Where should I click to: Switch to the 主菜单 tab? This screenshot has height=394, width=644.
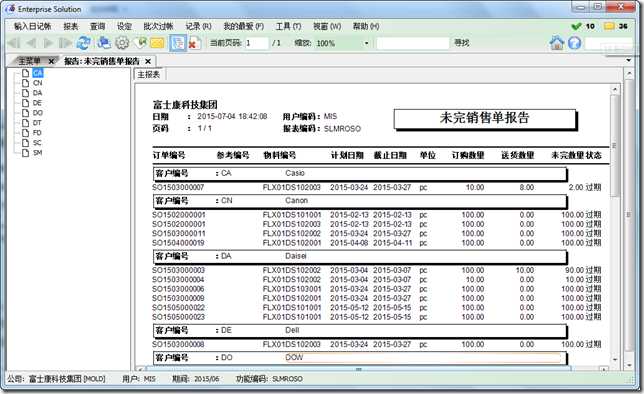pos(29,61)
